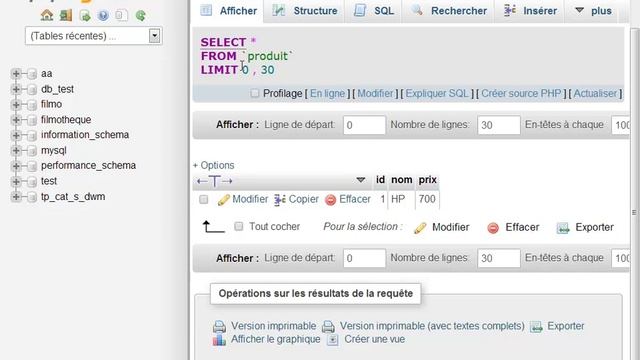Check the row checkbox for HP
The image size is (640, 360).
[203, 199]
